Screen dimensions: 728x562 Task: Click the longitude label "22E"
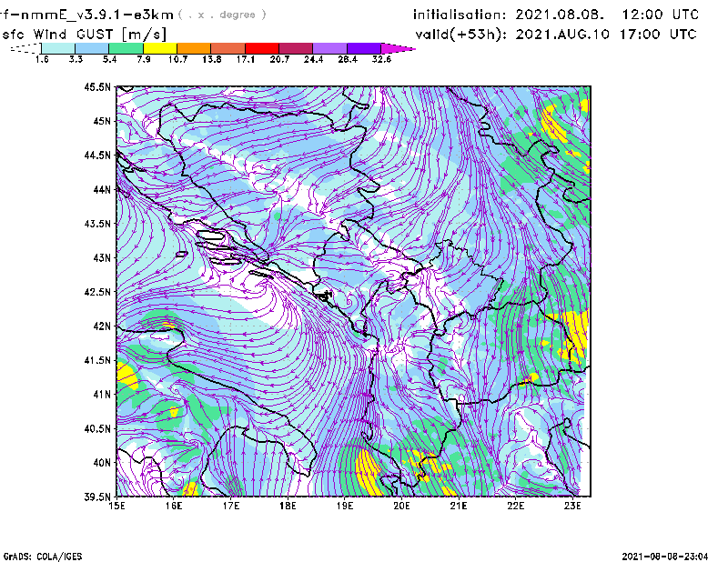pyautogui.click(x=516, y=506)
